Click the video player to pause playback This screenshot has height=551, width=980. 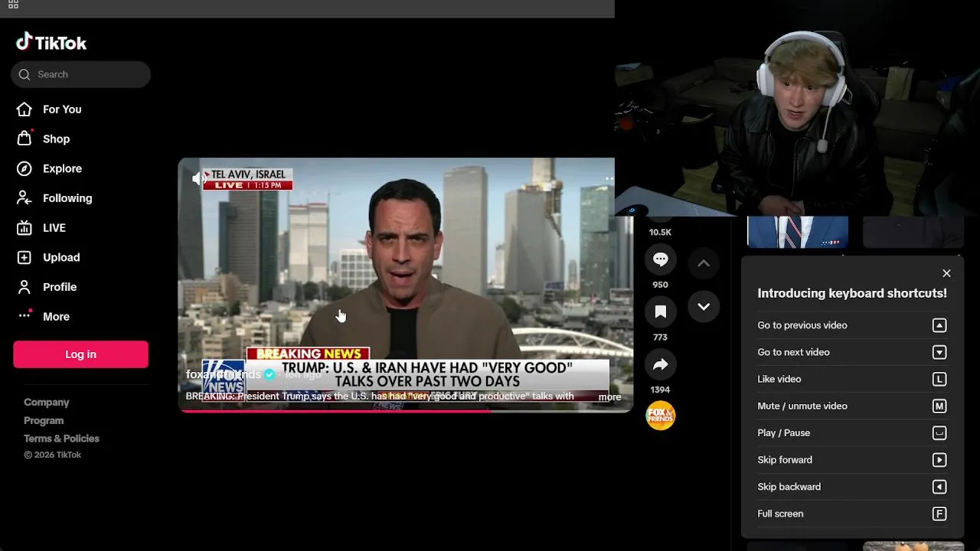click(x=405, y=285)
